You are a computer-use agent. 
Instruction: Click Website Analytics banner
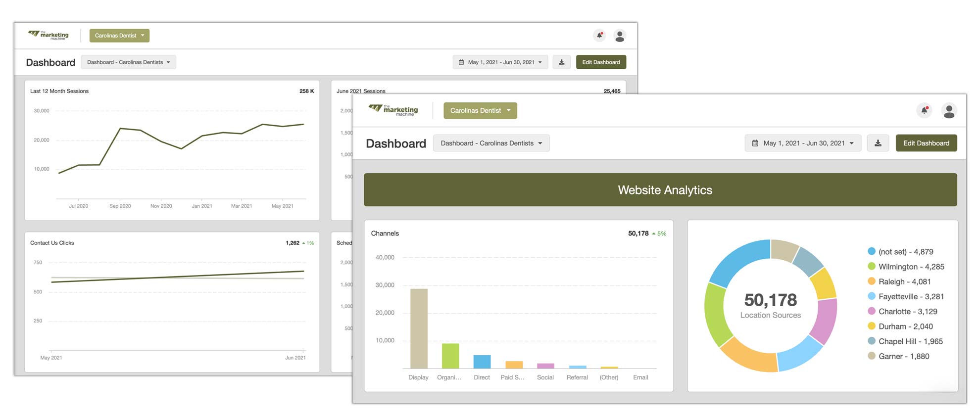tap(660, 190)
